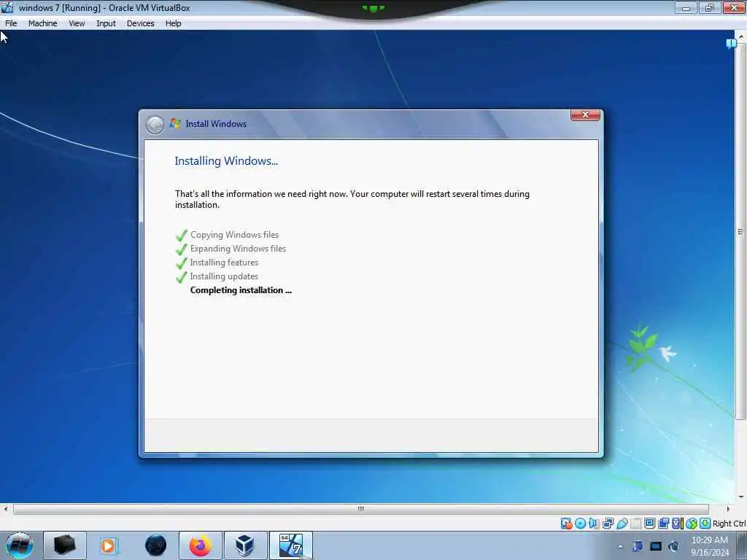Image resolution: width=747 pixels, height=560 pixels.
Task: Click the horizontal scrollbar of the VM view
Action: (x=360, y=509)
